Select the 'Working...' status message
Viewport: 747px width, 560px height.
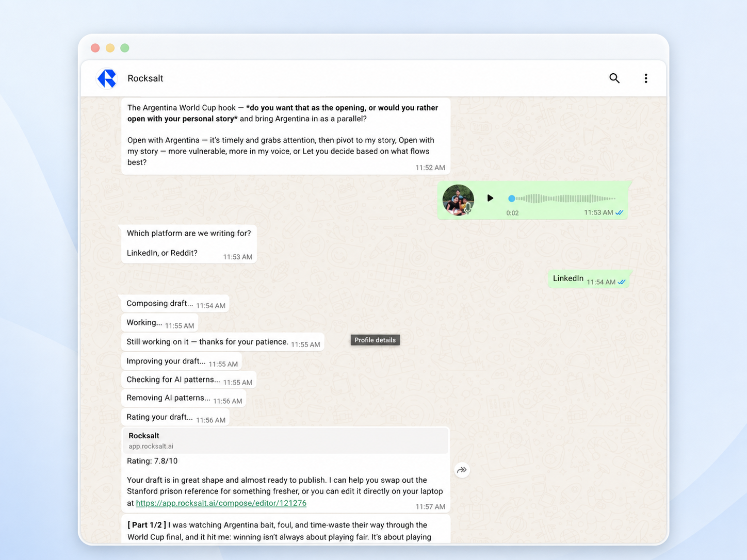tap(160, 323)
